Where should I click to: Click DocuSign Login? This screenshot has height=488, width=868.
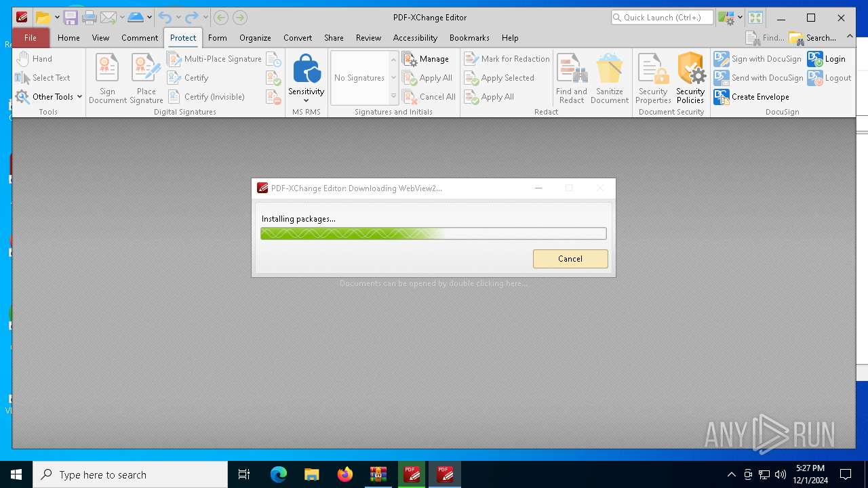click(827, 59)
